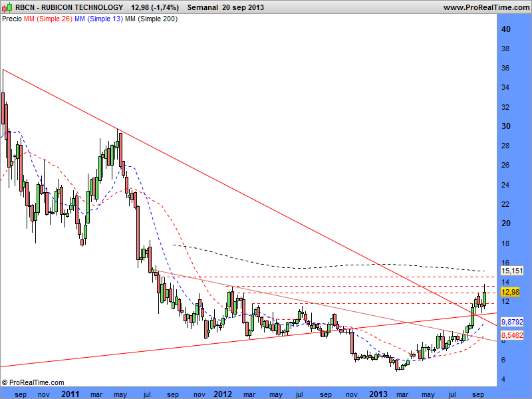Image resolution: width=532 pixels, height=399 pixels.
Task: Click the 2013 year marker on time axis
Action: (x=378, y=394)
